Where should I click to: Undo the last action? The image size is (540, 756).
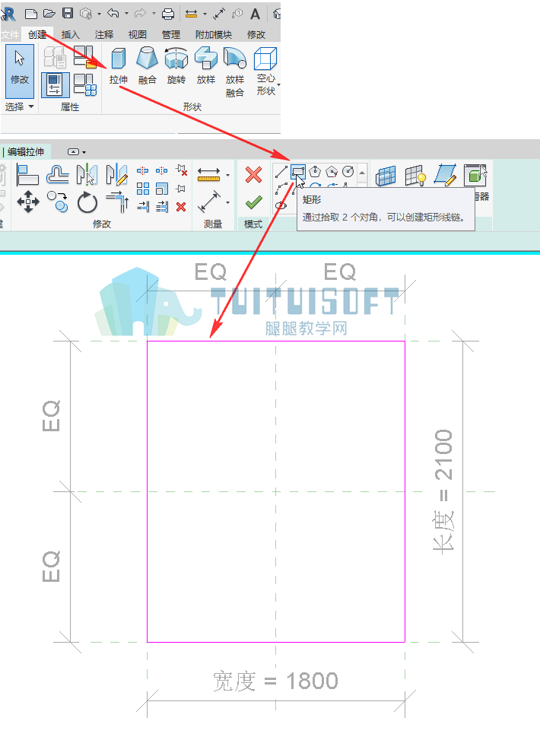(113, 14)
